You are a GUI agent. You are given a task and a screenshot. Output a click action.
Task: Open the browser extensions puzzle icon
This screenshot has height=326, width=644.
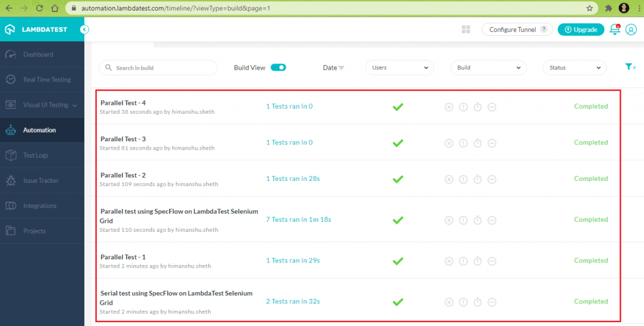tap(609, 8)
